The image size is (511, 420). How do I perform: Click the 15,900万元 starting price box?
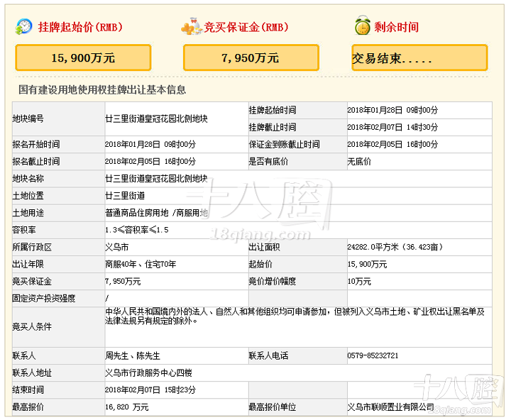click(83, 57)
